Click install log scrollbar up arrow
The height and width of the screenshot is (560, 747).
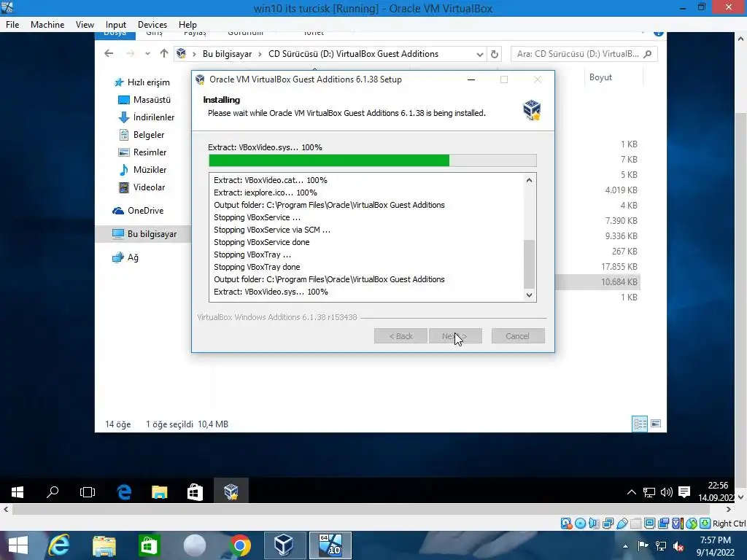[530, 181]
